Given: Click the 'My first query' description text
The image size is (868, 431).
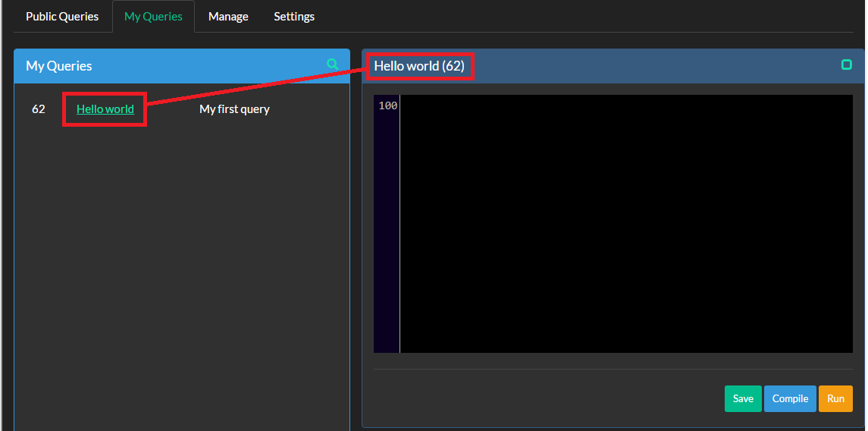Looking at the screenshot, I should coord(234,109).
